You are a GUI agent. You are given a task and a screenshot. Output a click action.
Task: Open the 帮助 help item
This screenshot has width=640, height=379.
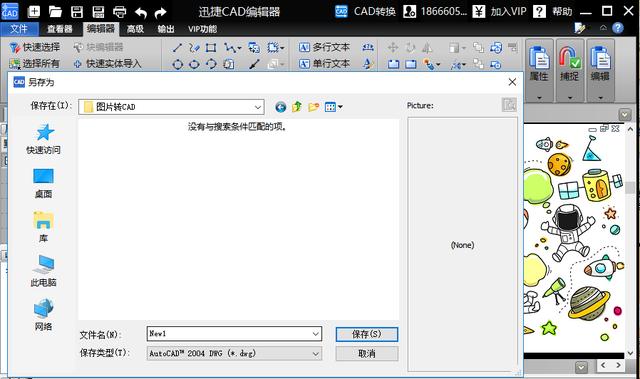click(x=553, y=11)
